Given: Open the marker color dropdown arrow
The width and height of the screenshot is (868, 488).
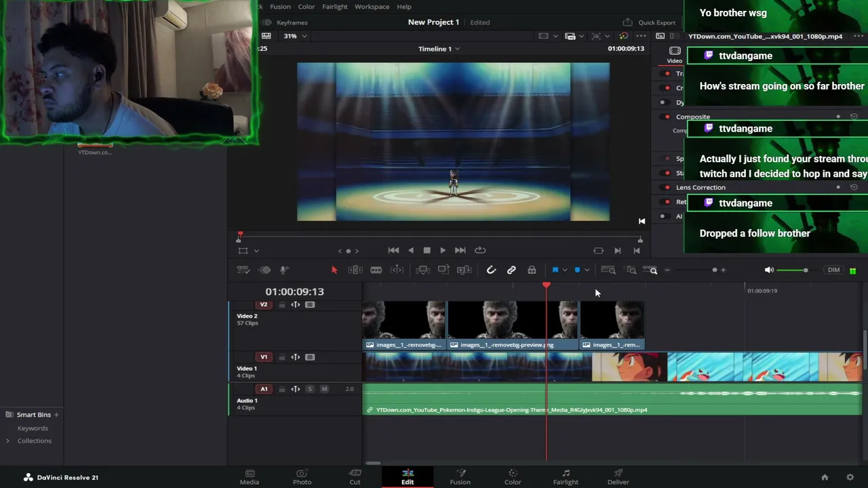Looking at the screenshot, I should (587, 270).
